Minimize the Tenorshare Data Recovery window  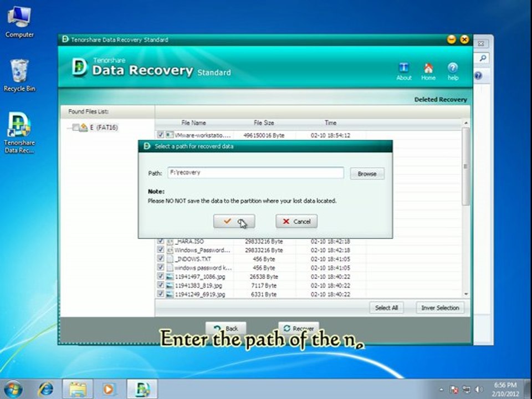pos(451,40)
